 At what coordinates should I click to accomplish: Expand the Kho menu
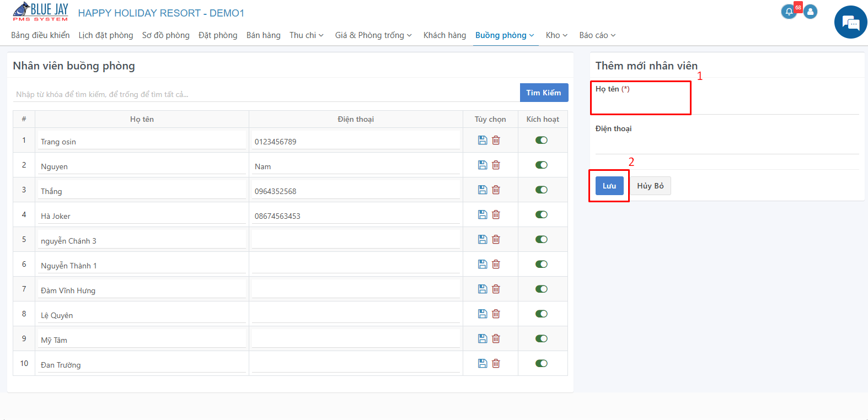coord(556,35)
